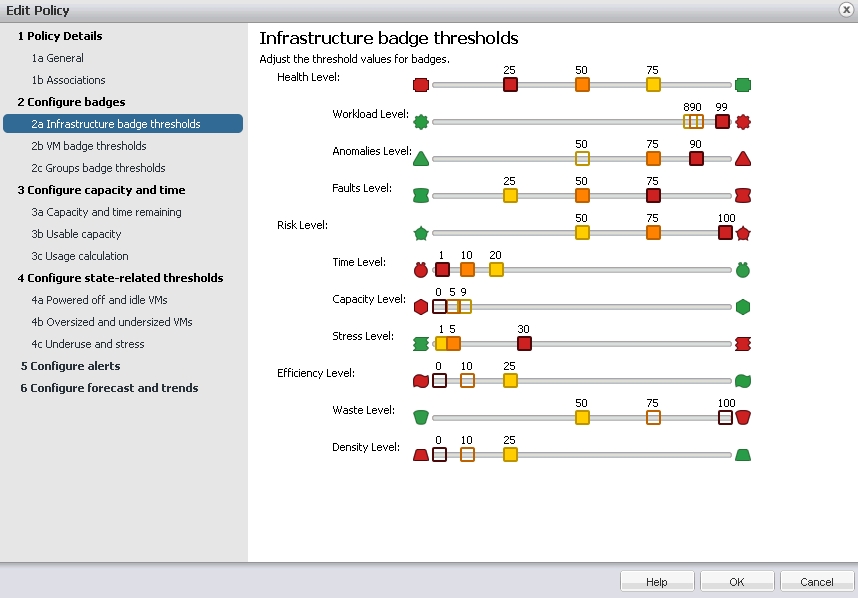Select Waste Level yellow 50 handle
This screenshot has width=858, height=598.
(582, 417)
